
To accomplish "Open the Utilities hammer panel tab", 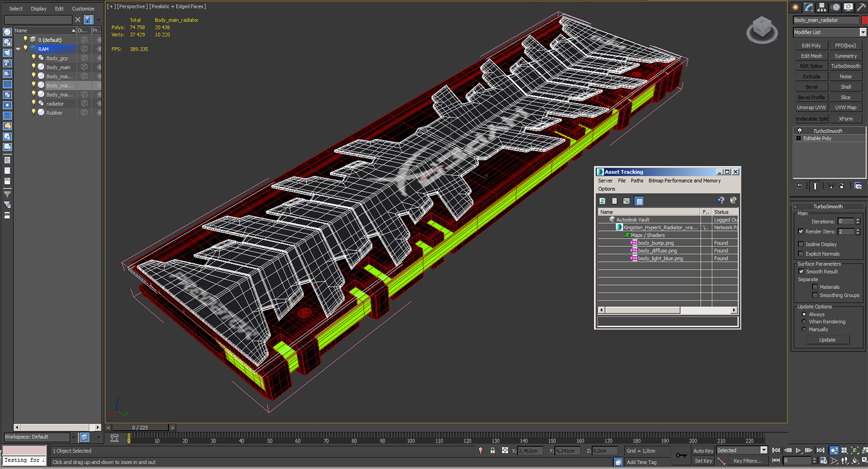I will (861, 7).
